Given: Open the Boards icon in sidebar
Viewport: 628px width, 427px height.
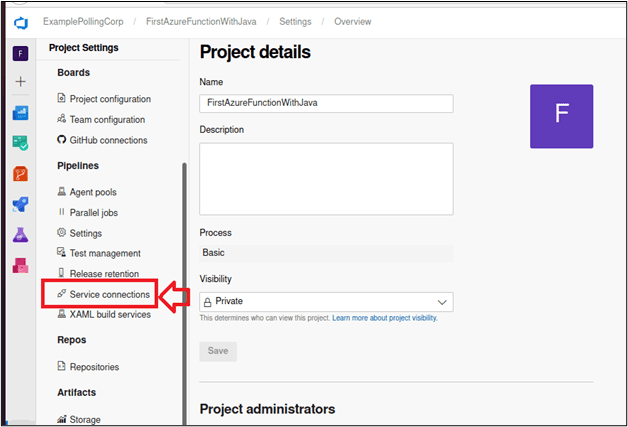Looking at the screenshot, I should tap(20, 143).
